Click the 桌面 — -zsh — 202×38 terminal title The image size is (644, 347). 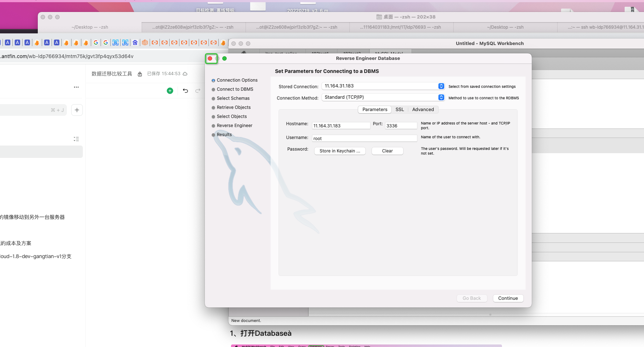coord(409,17)
